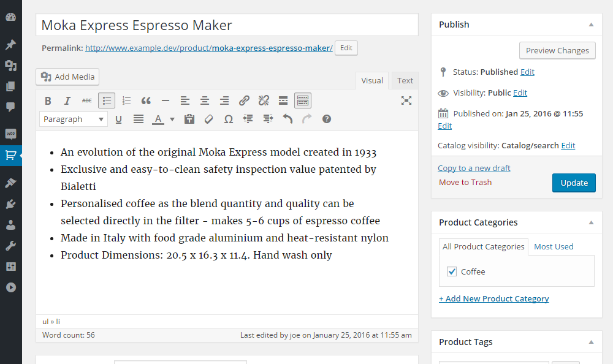613x364 pixels.
Task: Click Copy to a new draft
Action: coord(474,167)
